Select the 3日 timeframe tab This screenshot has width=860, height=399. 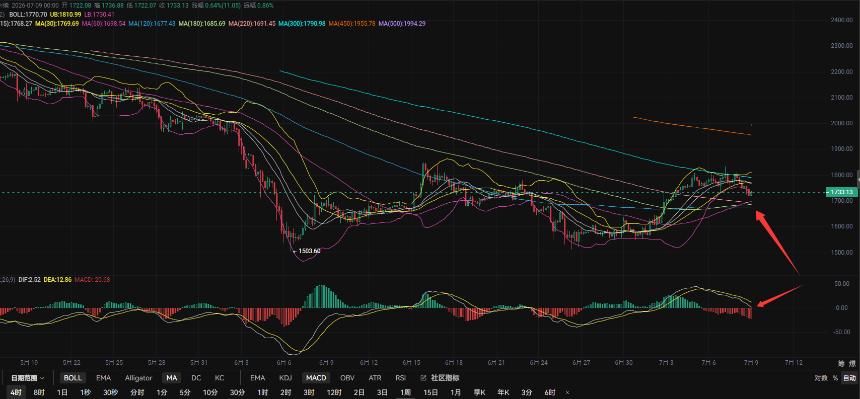pos(382,393)
